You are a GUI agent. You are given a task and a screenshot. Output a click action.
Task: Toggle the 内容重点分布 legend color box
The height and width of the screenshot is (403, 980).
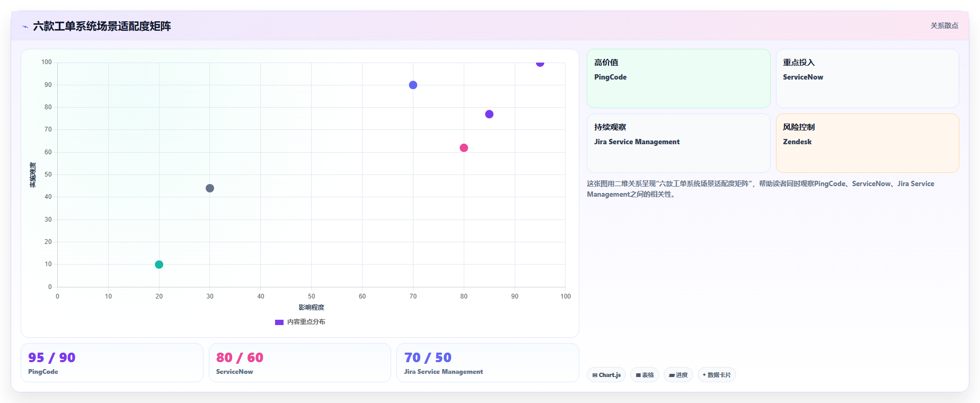tap(279, 322)
